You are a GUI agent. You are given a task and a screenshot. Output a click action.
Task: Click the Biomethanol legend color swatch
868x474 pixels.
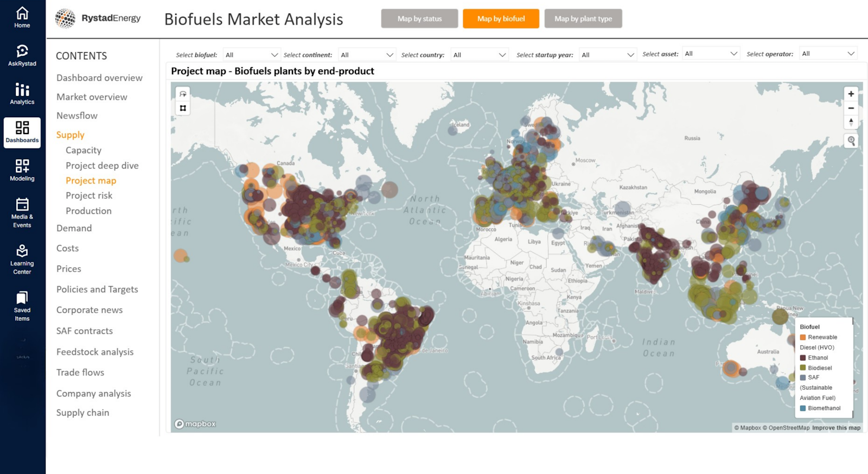point(803,408)
